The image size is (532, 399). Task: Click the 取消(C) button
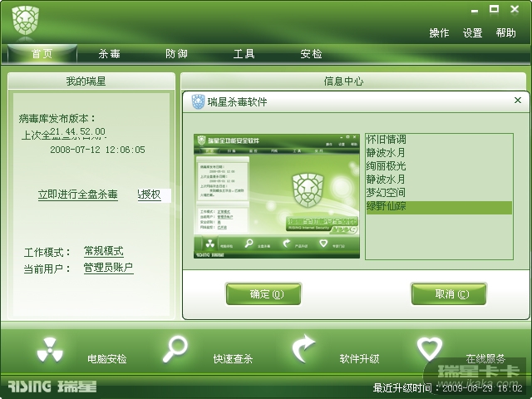pyautogui.click(x=449, y=293)
